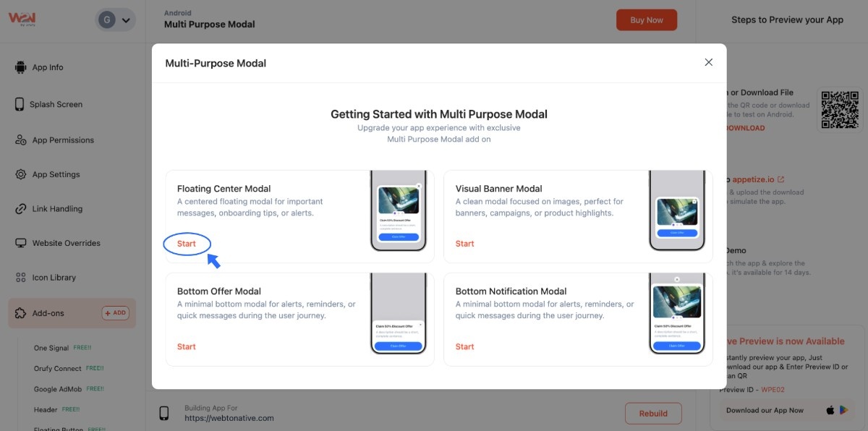Open the Google AdMob add-on

click(58, 389)
